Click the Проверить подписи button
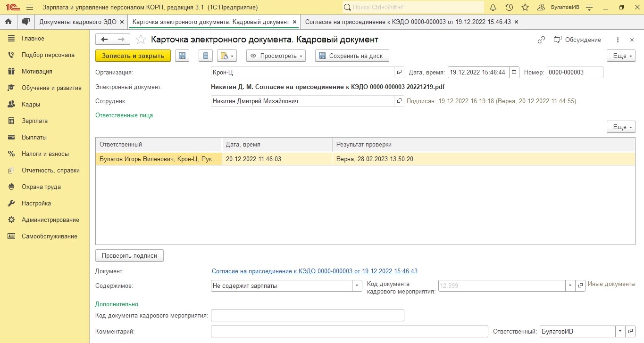The image size is (644, 343). [129, 255]
